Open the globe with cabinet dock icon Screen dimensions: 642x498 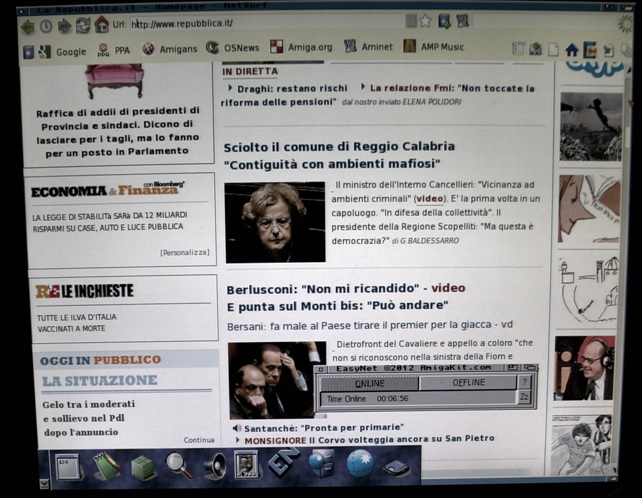pyautogui.click(x=322, y=463)
